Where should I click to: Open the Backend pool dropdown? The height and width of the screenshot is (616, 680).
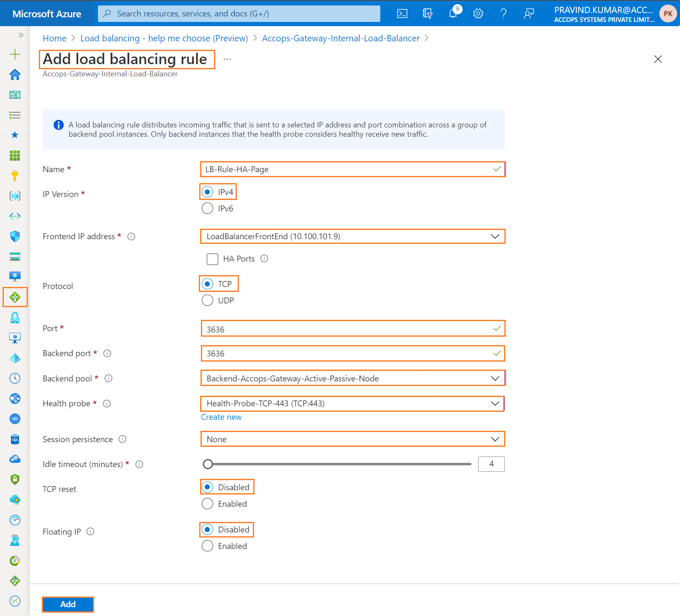(x=352, y=378)
